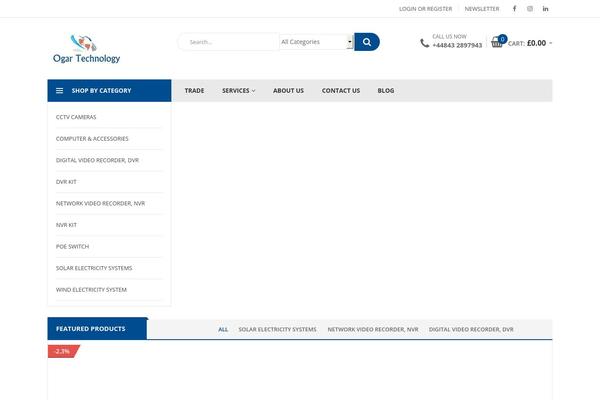Select the Digital Video Recorder, DVR featured tab

pos(471,329)
